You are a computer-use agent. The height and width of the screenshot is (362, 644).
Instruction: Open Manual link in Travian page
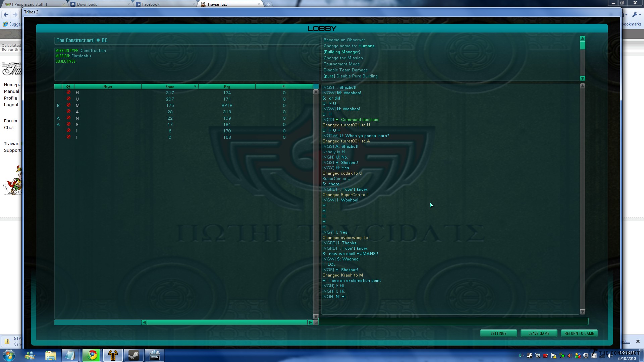11,91
